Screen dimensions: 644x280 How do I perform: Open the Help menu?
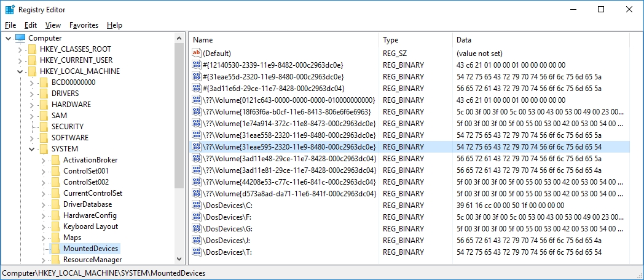114,25
